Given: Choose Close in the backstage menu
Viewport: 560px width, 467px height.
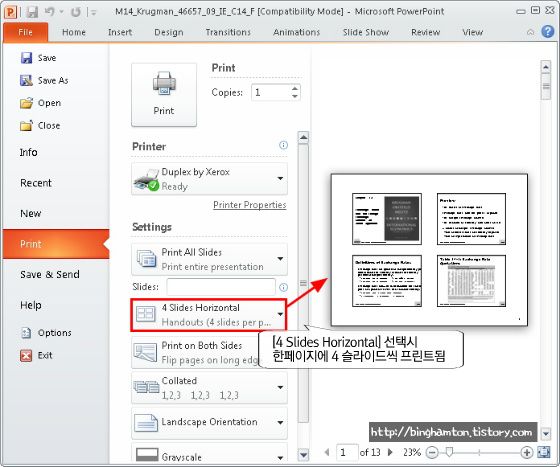Looking at the screenshot, I should point(40,126).
